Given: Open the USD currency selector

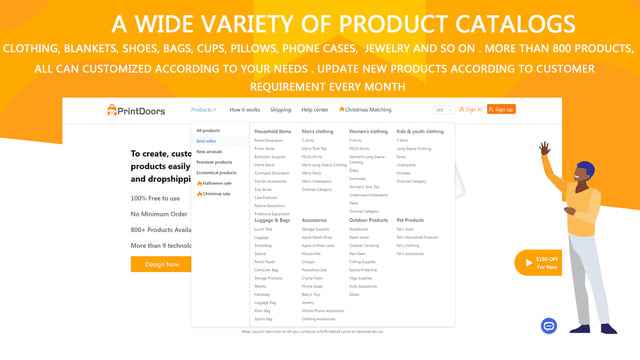Looking at the screenshot, I should pos(443,110).
